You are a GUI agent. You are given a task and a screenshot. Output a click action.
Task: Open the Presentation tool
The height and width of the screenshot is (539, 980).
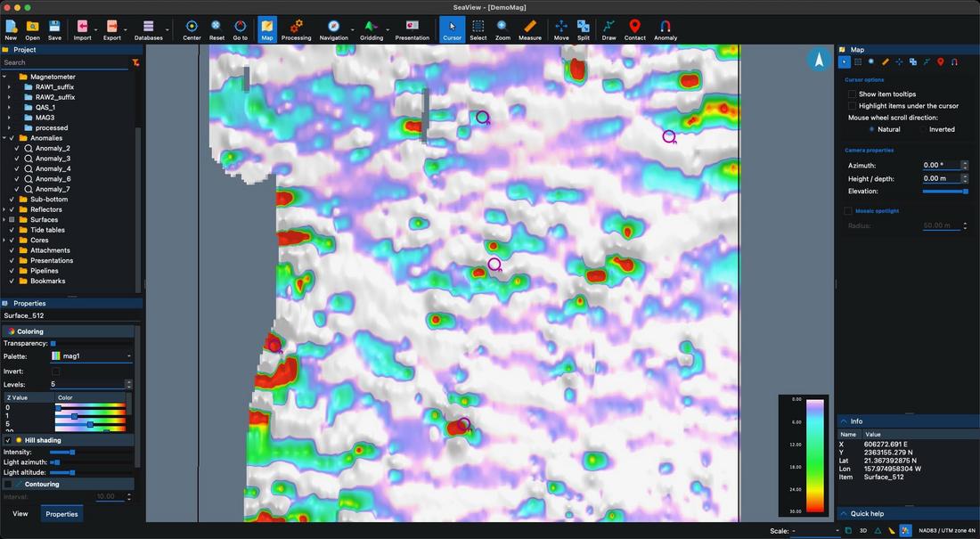pyautogui.click(x=412, y=29)
